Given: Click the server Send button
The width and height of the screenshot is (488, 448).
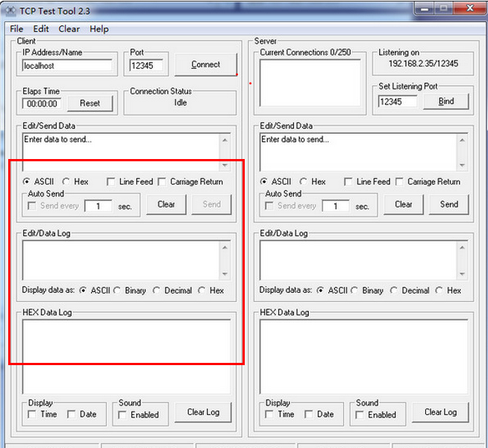Looking at the screenshot, I should pos(449,205).
